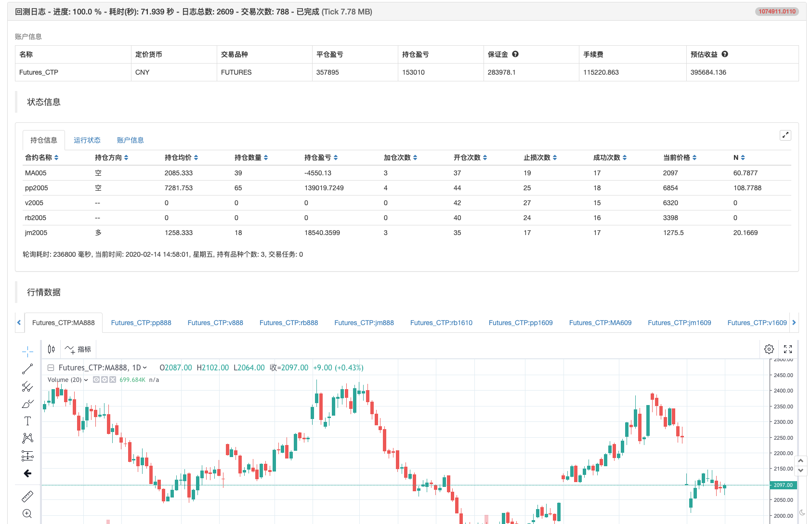
Task: Select the brush drawing tool
Action: (27, 404)
